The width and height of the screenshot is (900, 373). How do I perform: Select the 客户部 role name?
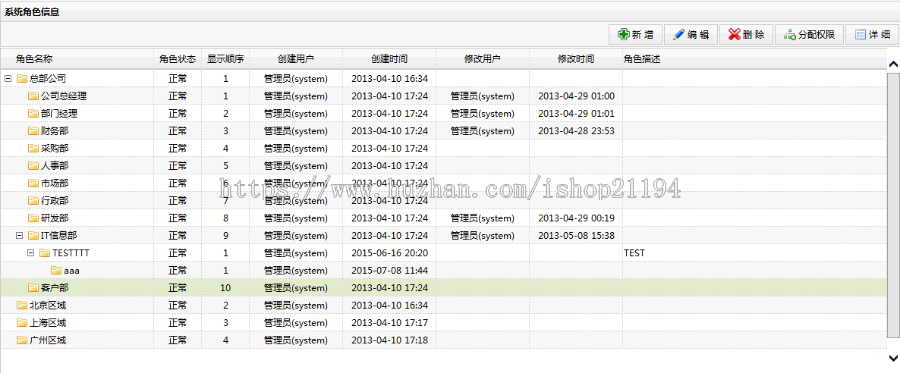(x=55, y=287)
